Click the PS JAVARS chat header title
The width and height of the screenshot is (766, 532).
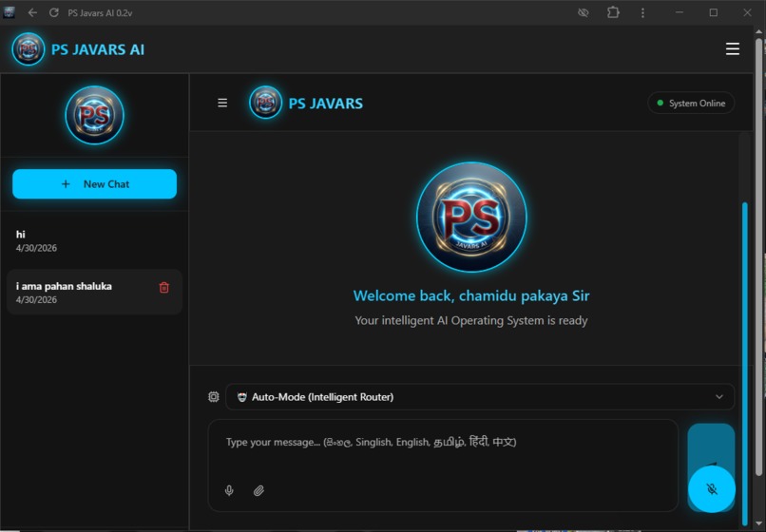325,104
